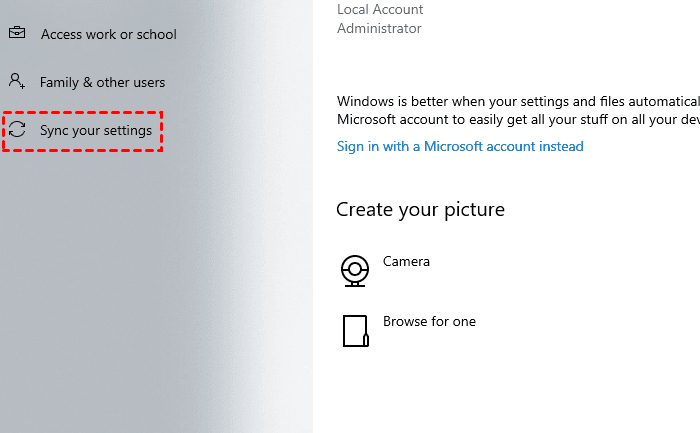Click the Administrator account type text
700x433 pixels.
tap(379, 29)
